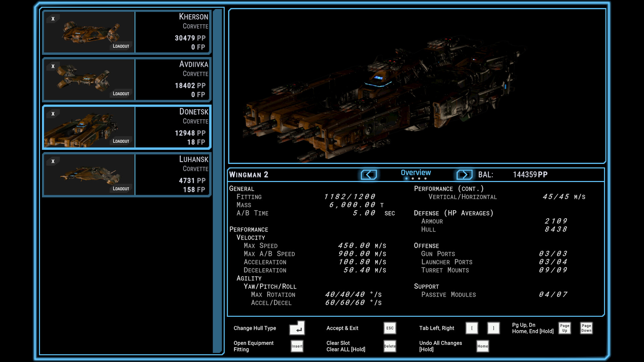Click the Insert key icon for Equipment Fitting
Viewport: 644px width, 362px height.
[x=297, y=346]
